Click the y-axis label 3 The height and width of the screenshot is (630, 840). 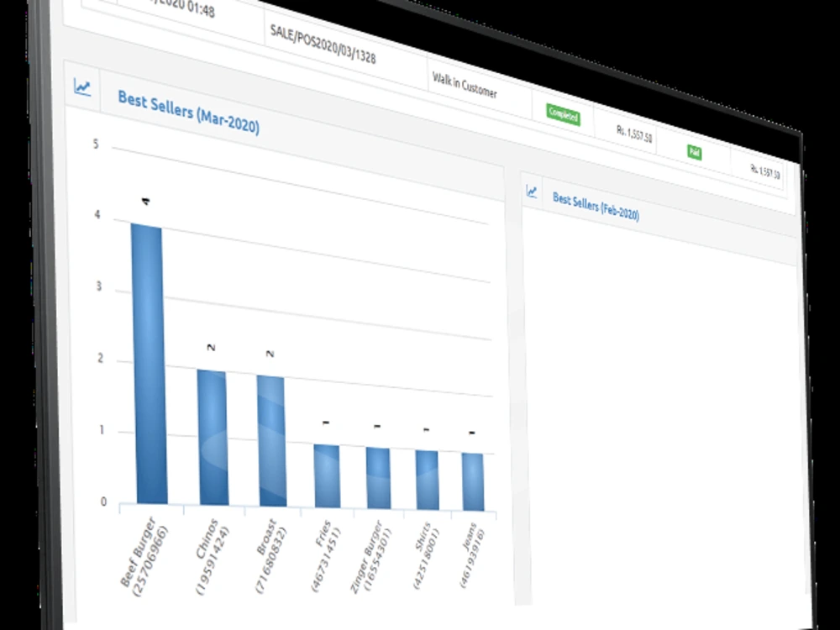tap(98, 286)
